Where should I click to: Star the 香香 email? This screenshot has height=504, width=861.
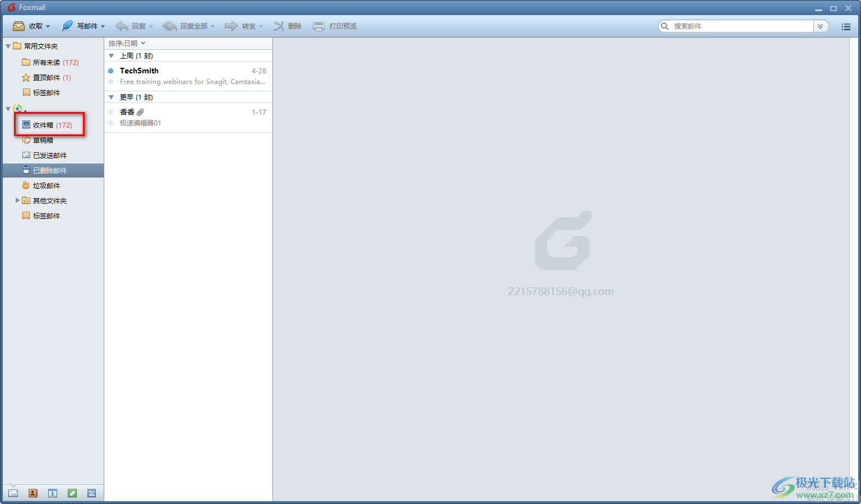pyautogui.click(x=111, y=123)
